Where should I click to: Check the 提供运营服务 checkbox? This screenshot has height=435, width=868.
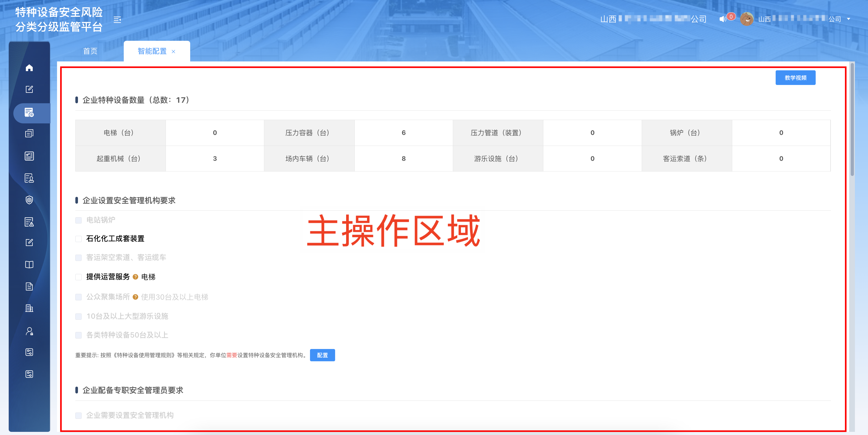tap(78, 277)
